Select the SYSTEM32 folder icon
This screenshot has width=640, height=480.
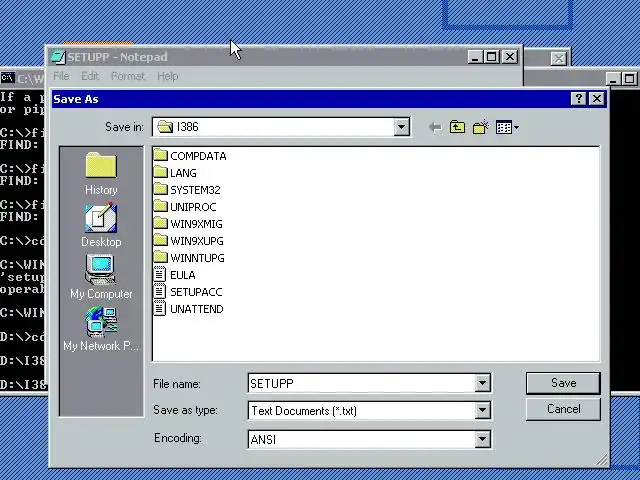160,189
